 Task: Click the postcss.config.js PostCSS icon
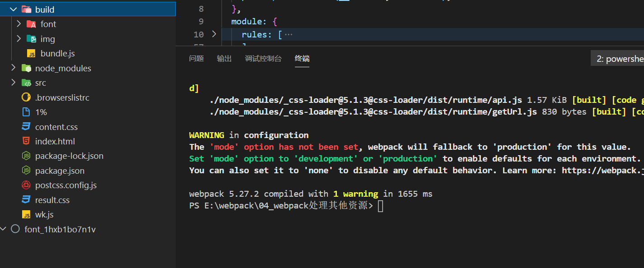point(26,185)
